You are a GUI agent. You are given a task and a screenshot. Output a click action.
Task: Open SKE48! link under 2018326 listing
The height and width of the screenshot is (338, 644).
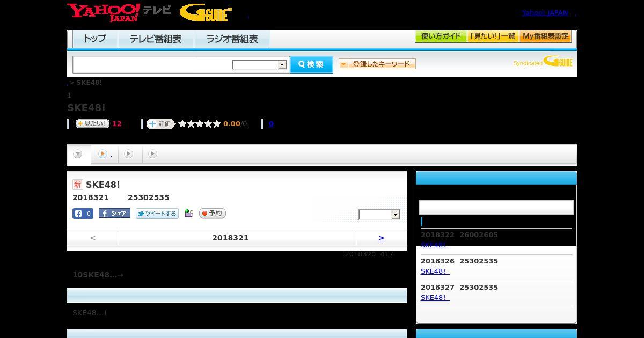click(x=435, y=271)
